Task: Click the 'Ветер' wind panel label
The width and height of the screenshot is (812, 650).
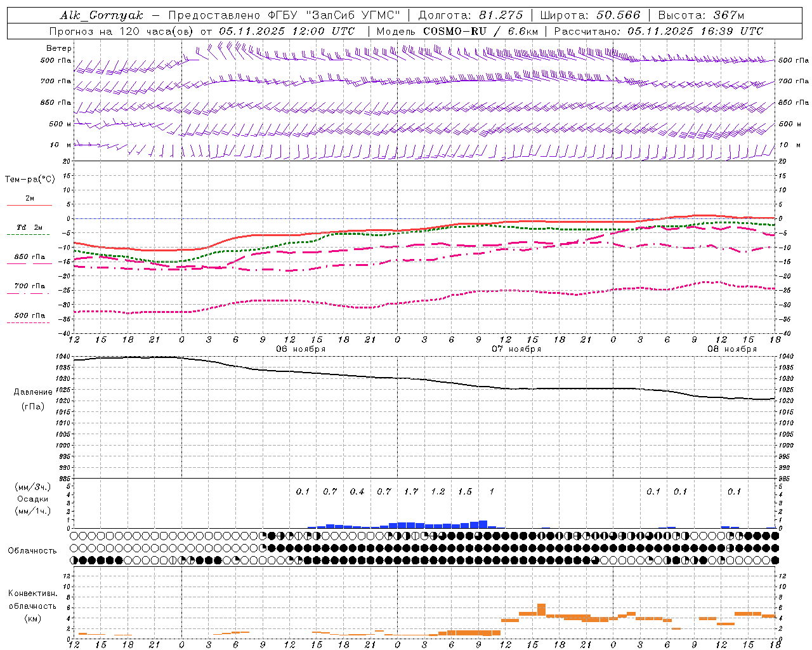Action: pos(59,48)
